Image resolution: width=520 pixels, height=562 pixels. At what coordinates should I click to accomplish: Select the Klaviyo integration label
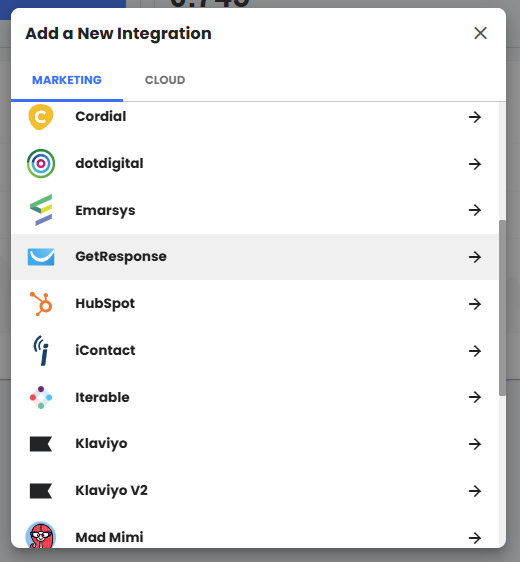(101, 444)
